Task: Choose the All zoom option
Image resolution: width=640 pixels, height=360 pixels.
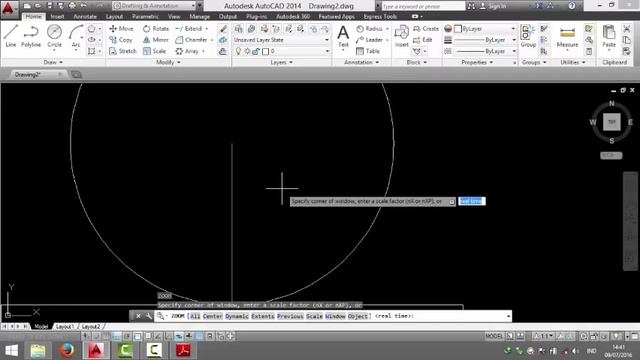Action: 195,316
